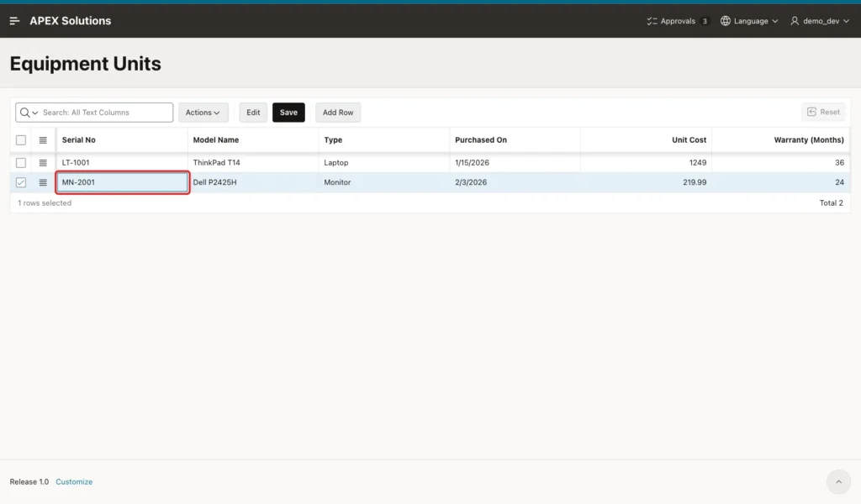Click the Language globe icon
Screen dimensions: 861x504
[726, 21]
